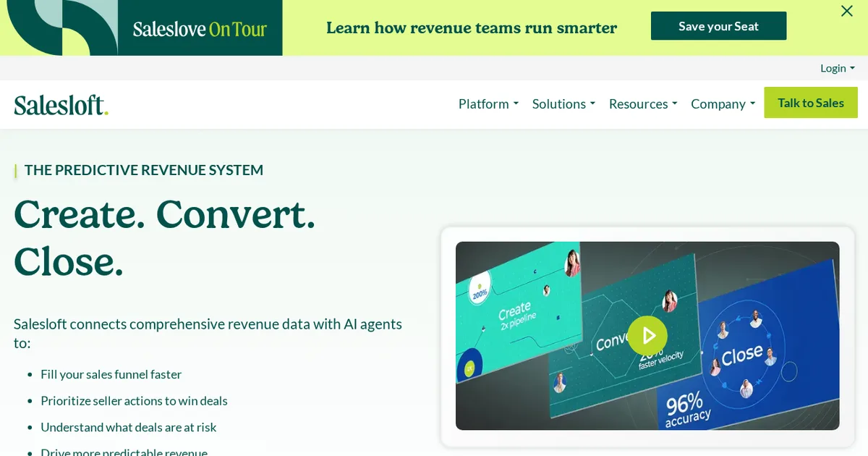Click the 'Learn how revenue teams run smarter' text
Image resolution: width=868 pixels, height=456 pixels.
(472, 28)
